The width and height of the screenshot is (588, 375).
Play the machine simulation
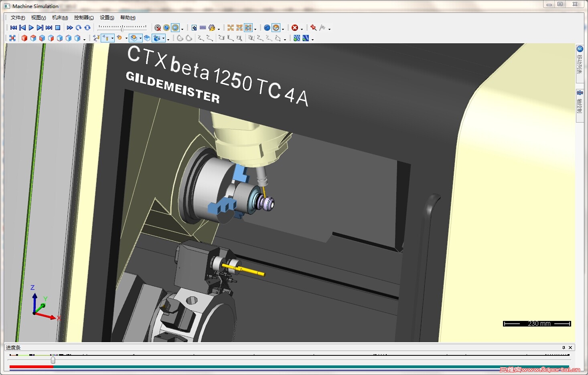point(31,28)
